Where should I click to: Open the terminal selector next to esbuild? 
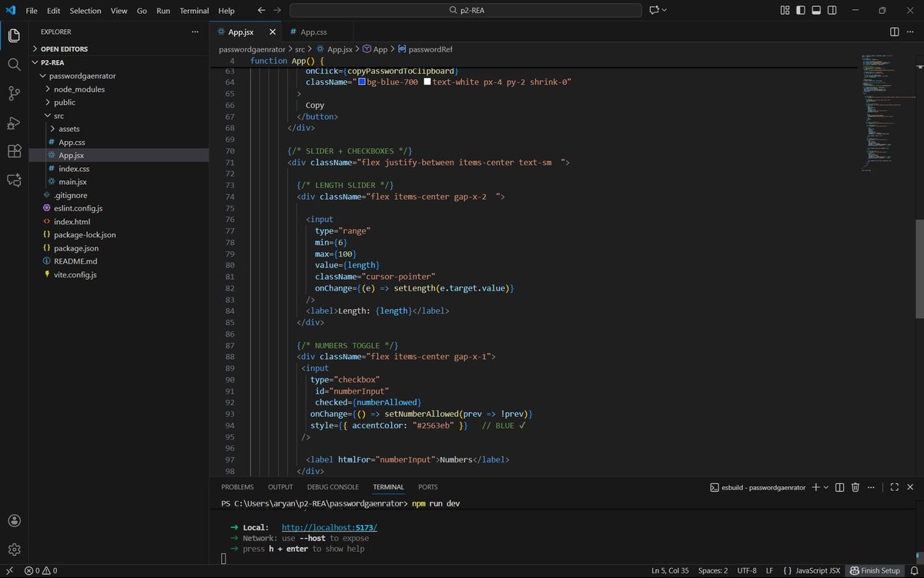(x=826, y=487)
